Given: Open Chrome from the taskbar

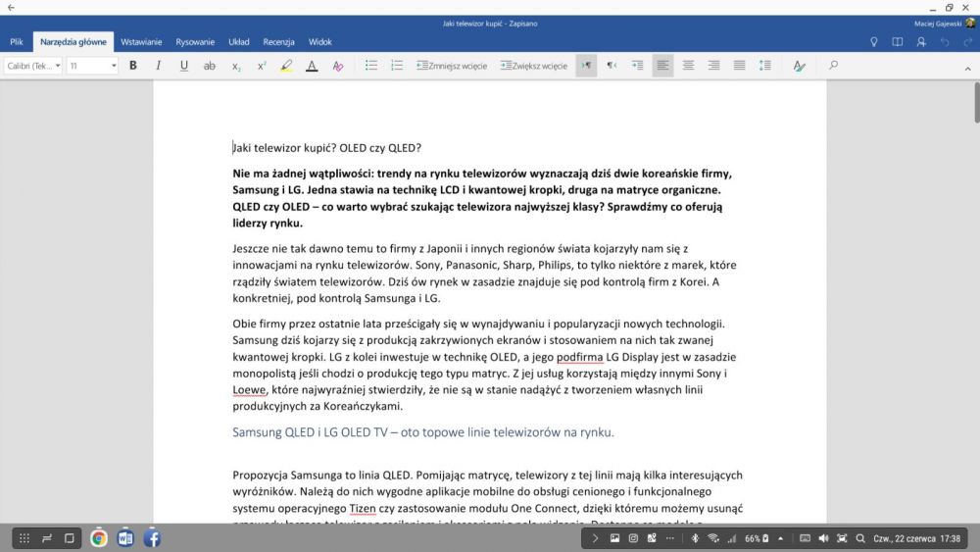Looking at the screenshot, I should click(x=99, y=538).
